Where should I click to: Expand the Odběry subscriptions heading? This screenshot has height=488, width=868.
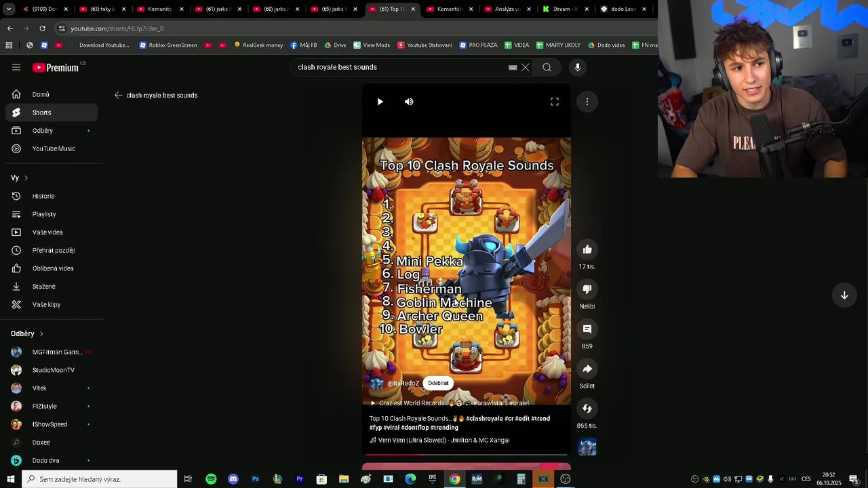click(27, 333)
